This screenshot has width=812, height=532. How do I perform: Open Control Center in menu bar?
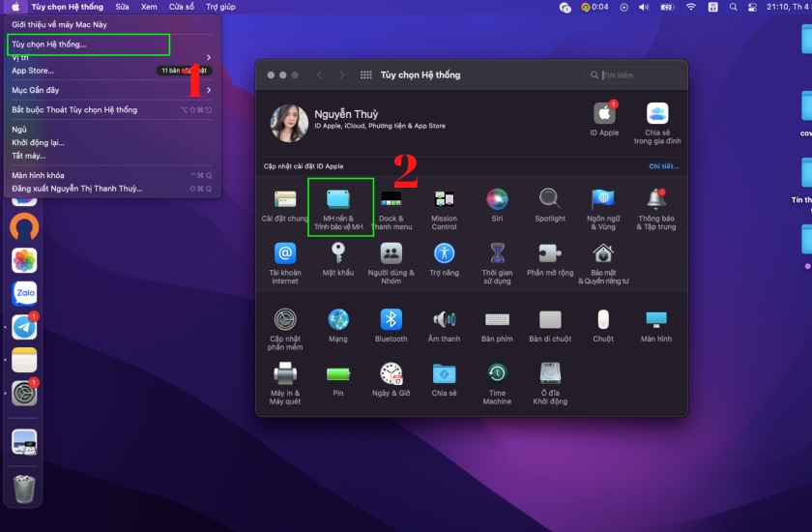click(752, 7)
